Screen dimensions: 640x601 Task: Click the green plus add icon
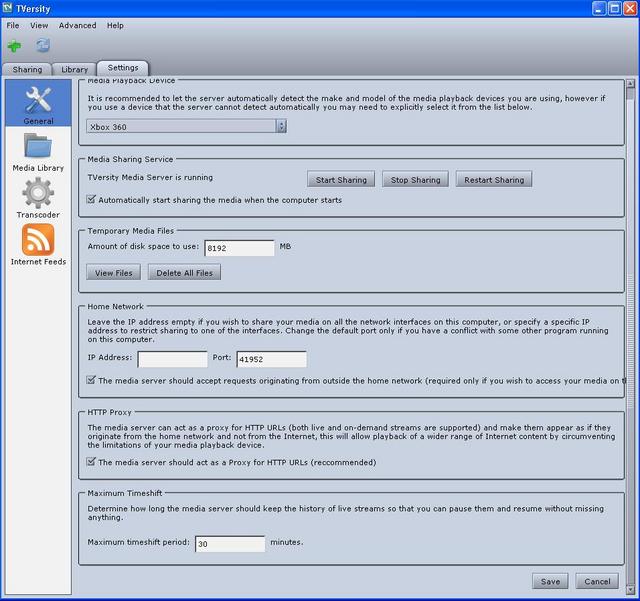14,46
